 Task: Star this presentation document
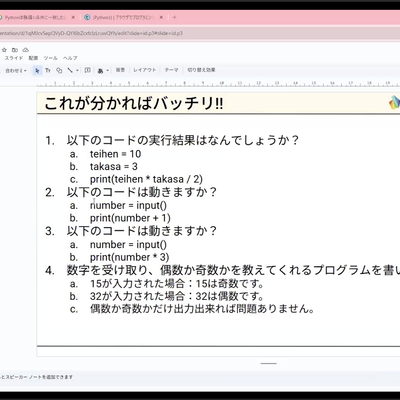[x=4, y=50]
